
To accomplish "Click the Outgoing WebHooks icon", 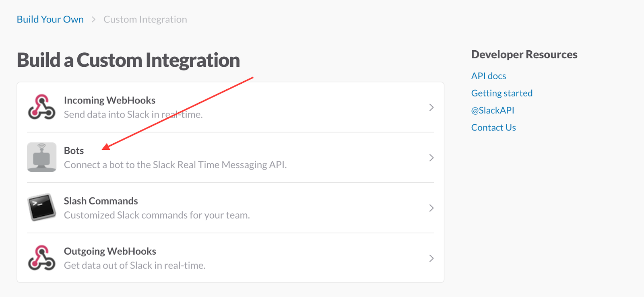I will click(41, 258).
